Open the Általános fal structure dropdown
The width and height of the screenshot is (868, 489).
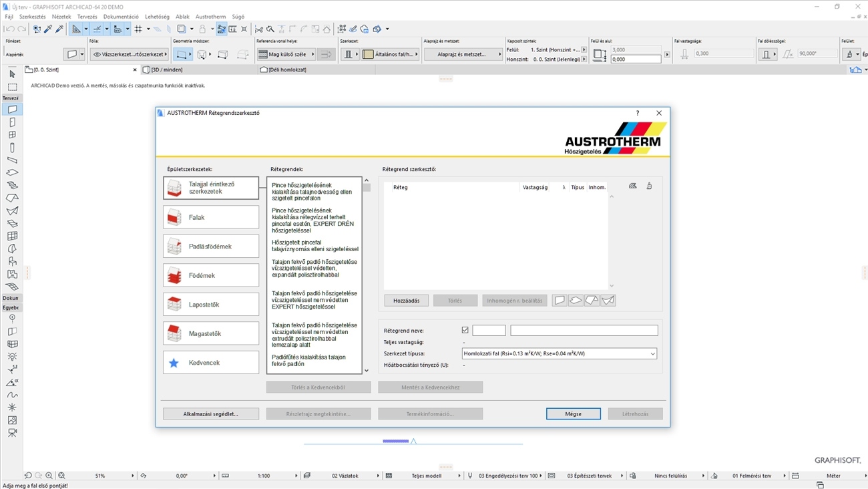(x=390, y=55)
